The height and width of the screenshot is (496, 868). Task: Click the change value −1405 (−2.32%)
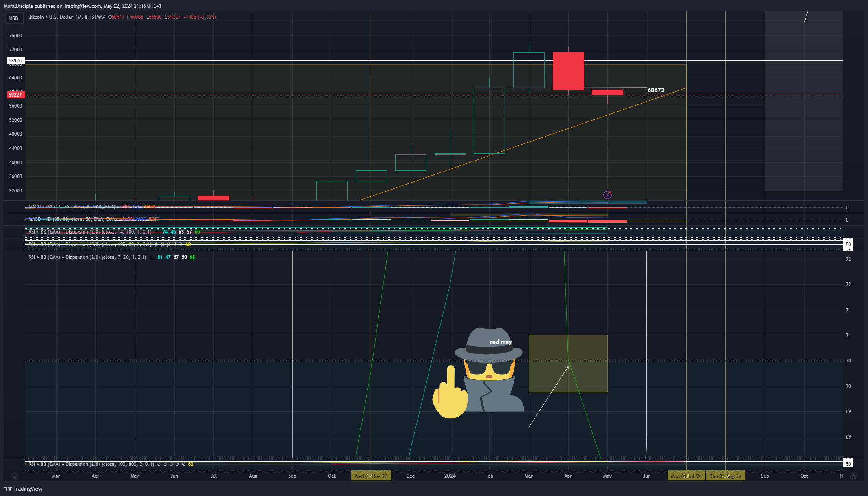point(200,17)
